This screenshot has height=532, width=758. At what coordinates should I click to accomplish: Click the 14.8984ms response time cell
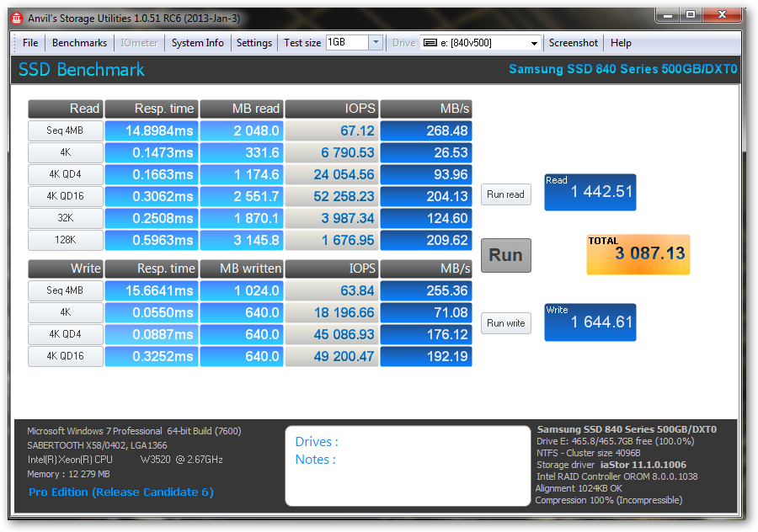(152, 130)
